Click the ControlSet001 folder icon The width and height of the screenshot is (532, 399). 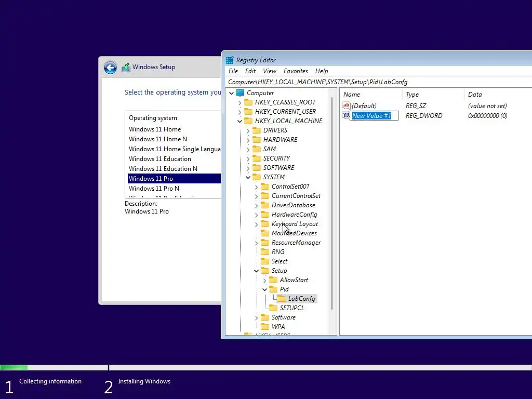[x=265, y=187]
